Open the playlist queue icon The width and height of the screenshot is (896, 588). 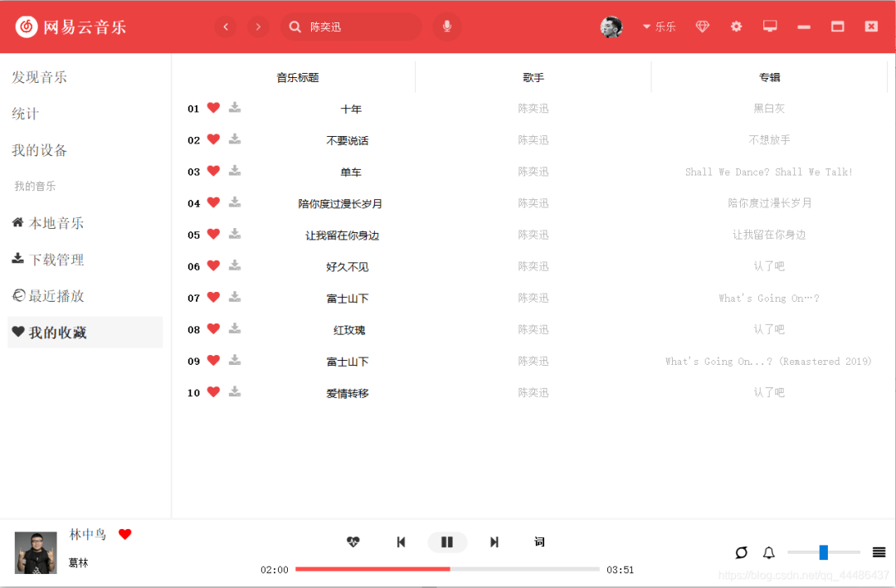(x=879, y=552)
